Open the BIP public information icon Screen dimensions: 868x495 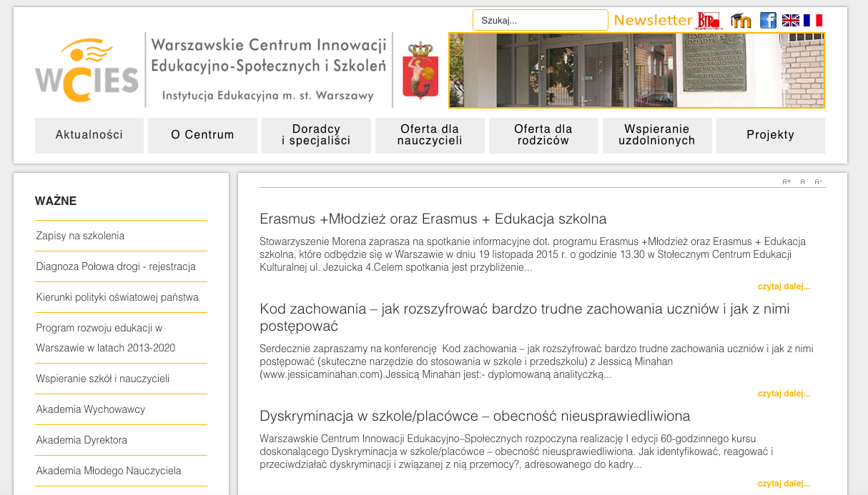pyautogui.click(x=709, y=20)
